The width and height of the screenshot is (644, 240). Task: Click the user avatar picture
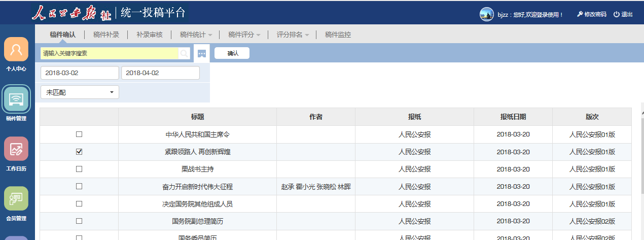pos(487,14)
